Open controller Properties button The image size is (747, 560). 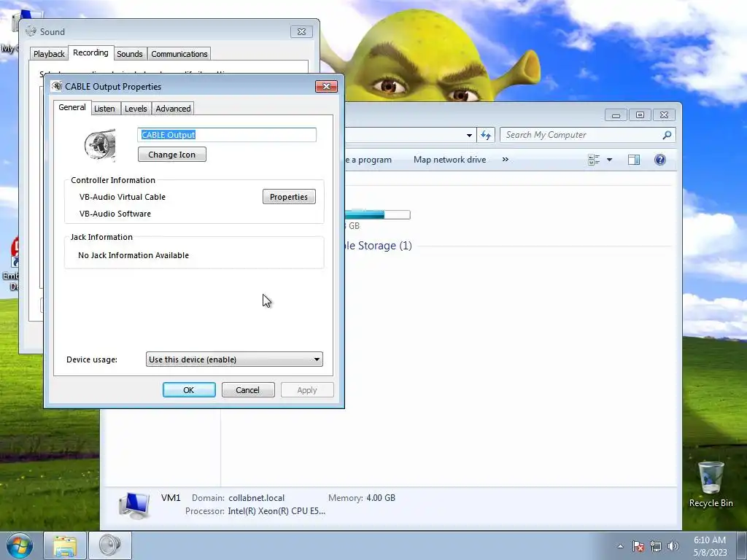tap(289, 197)
